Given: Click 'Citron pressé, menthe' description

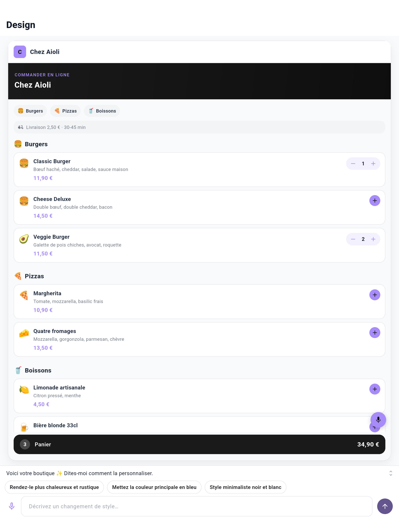Looking at the screenshot, I should pos(57,396).
